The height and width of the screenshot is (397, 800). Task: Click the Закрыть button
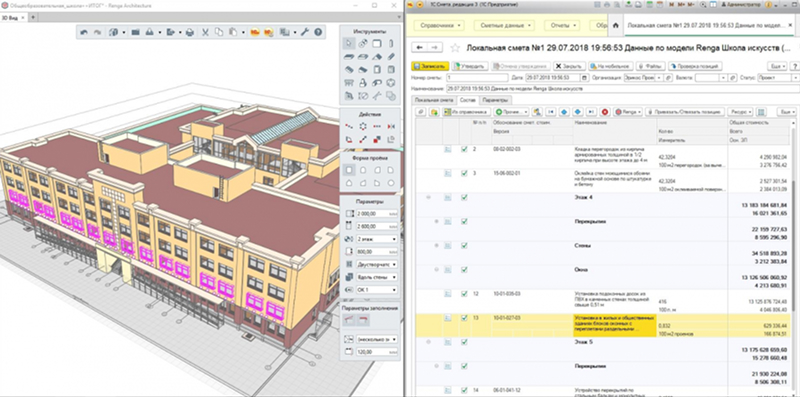pos(569,66)
